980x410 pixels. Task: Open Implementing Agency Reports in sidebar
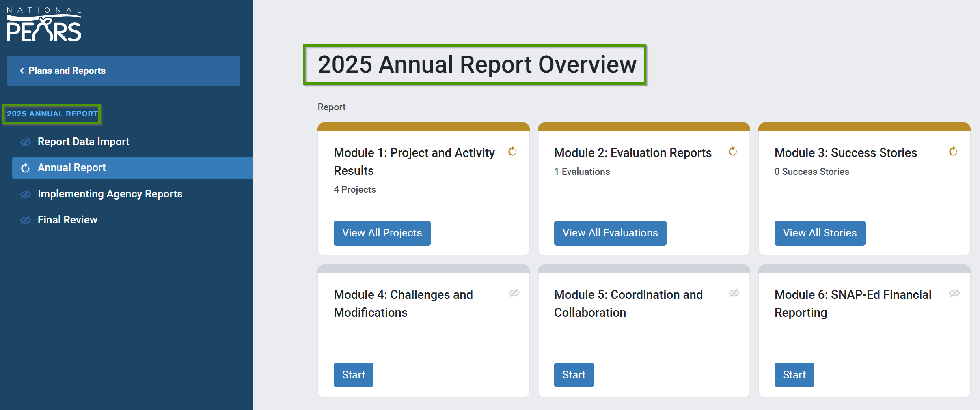(110, 194)
